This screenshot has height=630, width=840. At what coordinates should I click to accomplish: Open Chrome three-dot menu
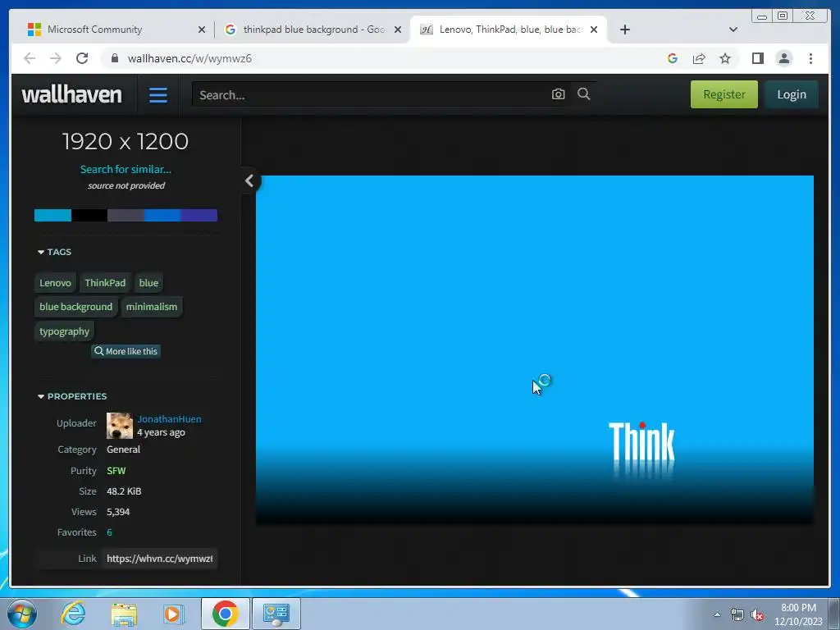tap(810, 58)
